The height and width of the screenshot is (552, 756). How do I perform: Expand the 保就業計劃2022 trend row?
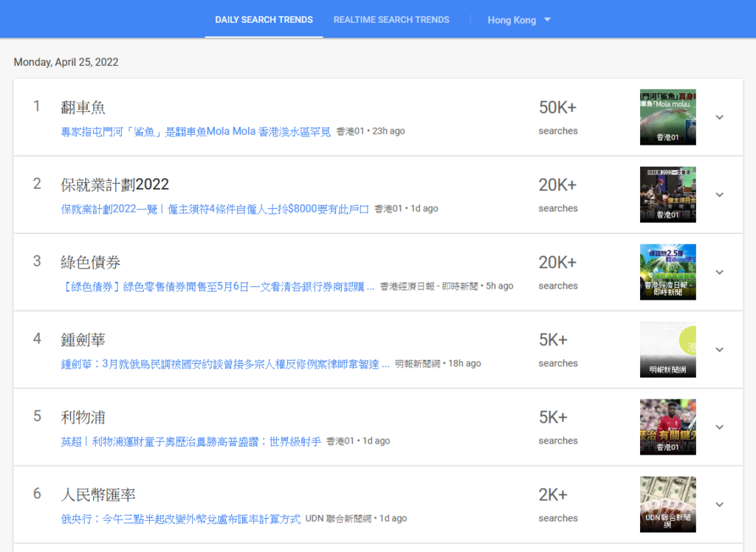720,195
